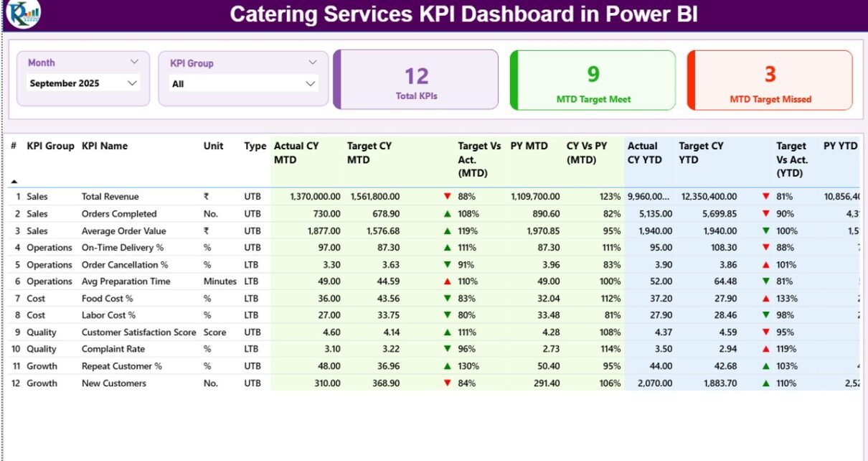
Task: Click green up arrow for New Customers YTD
Action: point(766,383)
